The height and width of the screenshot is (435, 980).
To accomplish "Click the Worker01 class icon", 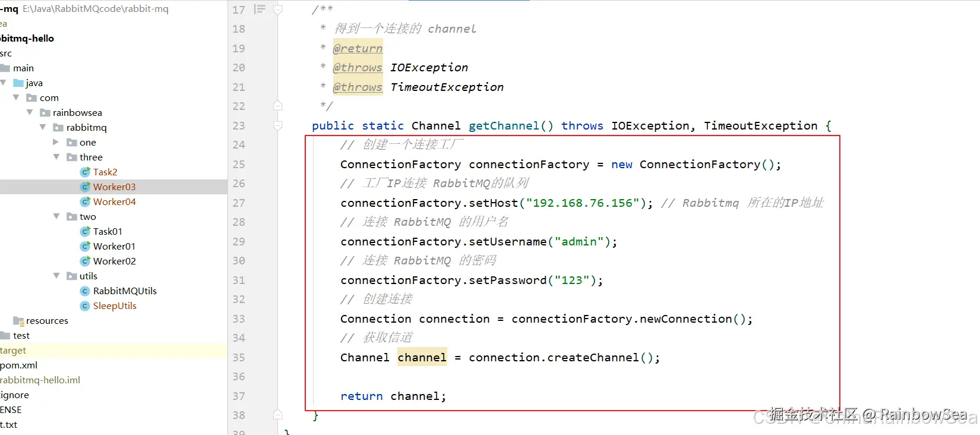I will tap(85, 246).
